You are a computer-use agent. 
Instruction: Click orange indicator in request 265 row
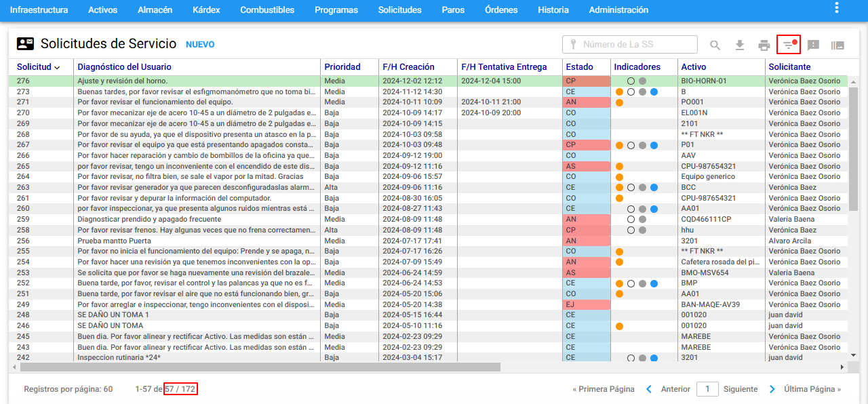click(x=619, y=166)
